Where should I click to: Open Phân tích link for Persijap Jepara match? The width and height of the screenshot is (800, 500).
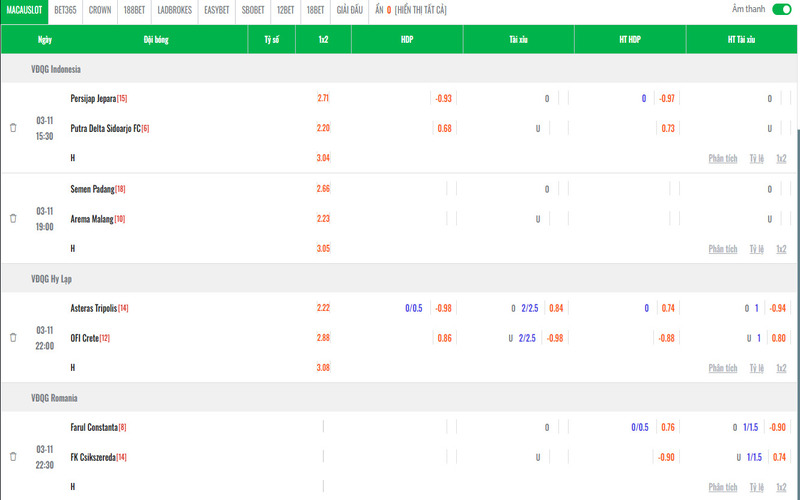722,158
